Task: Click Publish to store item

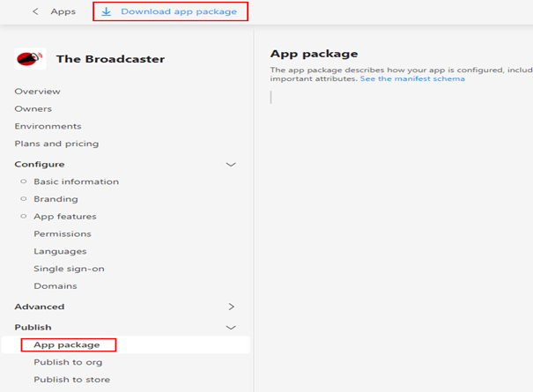Action: click(x=71, y=380)
